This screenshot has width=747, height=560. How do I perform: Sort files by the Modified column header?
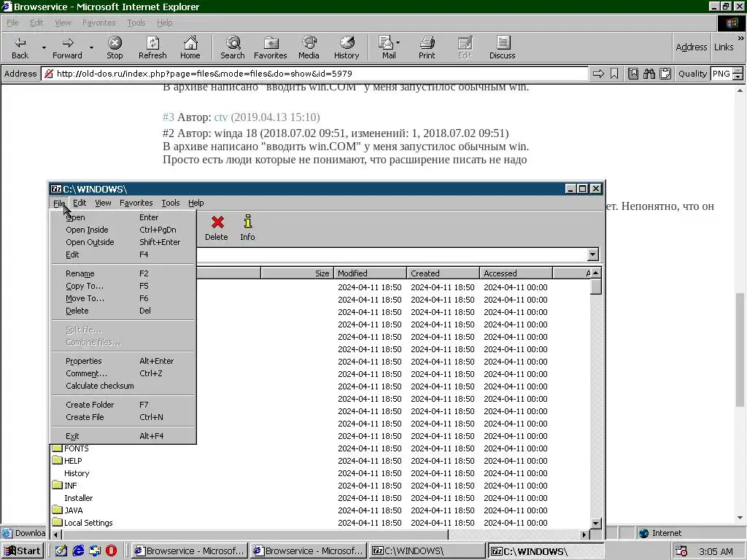(x=370, y=273)
